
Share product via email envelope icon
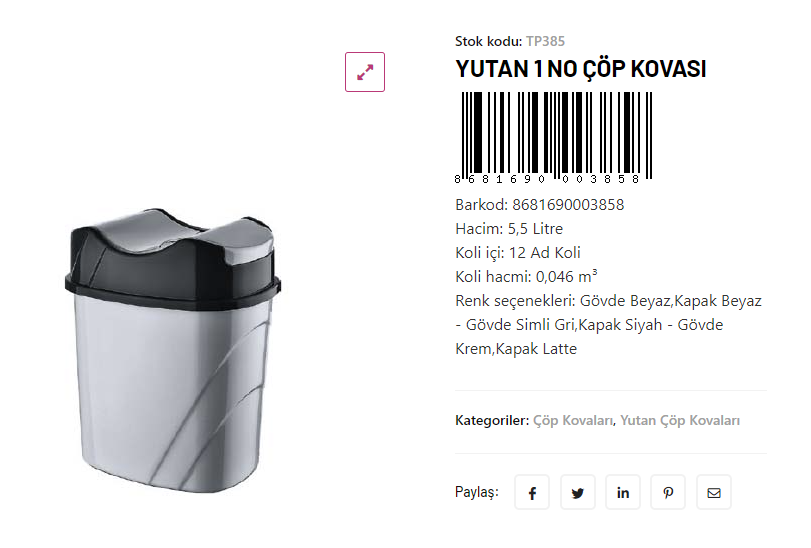coord(714,492)
